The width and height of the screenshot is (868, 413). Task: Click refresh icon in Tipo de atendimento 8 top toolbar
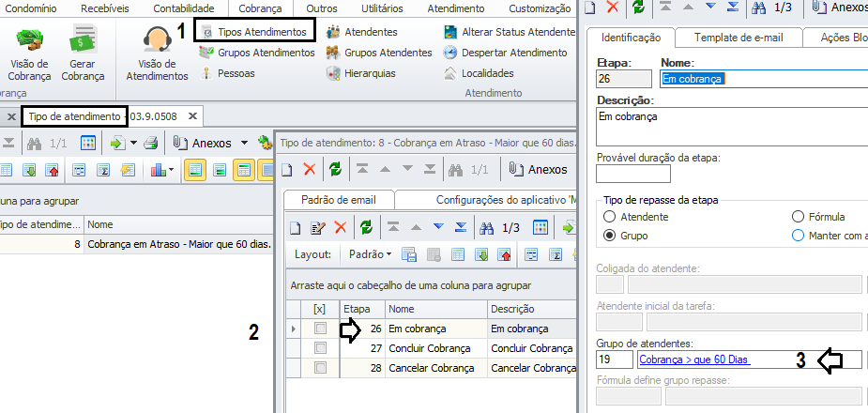(335, 169)
